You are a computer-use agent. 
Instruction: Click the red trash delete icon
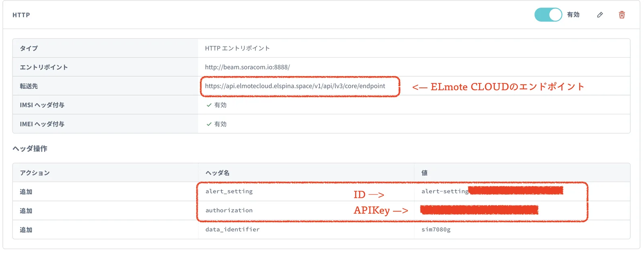622,15
